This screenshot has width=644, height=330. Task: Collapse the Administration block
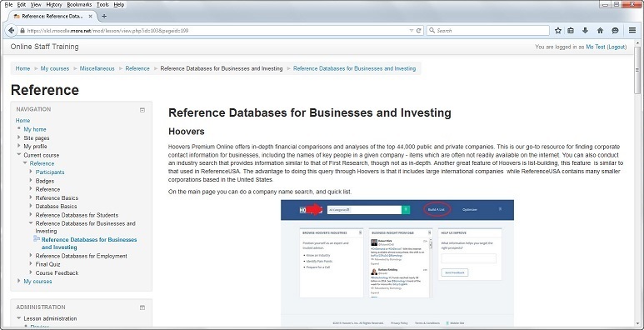pyautogui.click(x=142, y=307)
